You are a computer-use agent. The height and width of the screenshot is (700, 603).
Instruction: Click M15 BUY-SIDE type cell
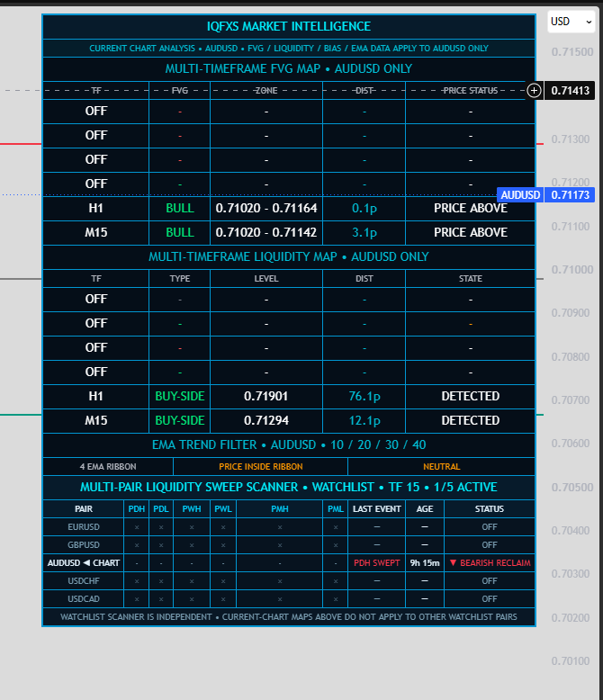[x=180, y=420]
